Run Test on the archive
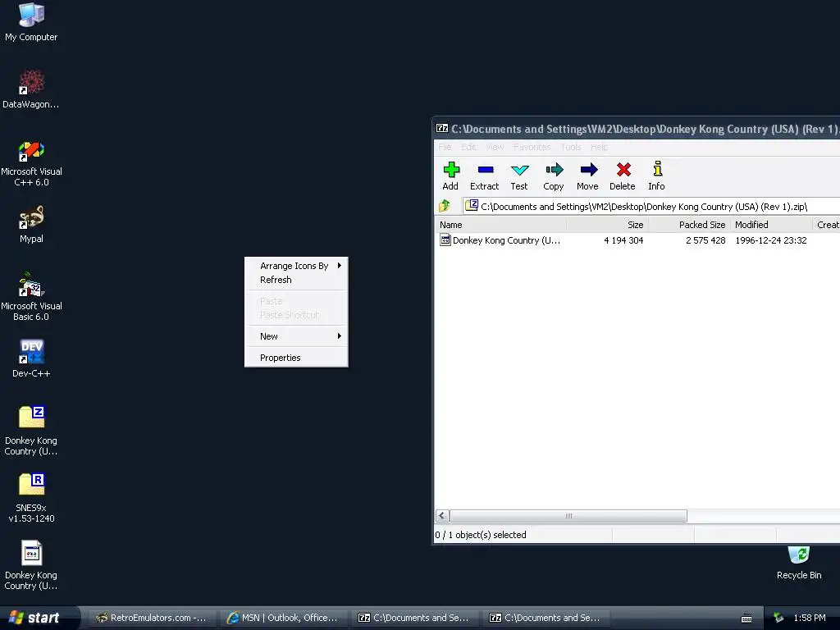Screen dimensions: 840x630 [519, 176]
